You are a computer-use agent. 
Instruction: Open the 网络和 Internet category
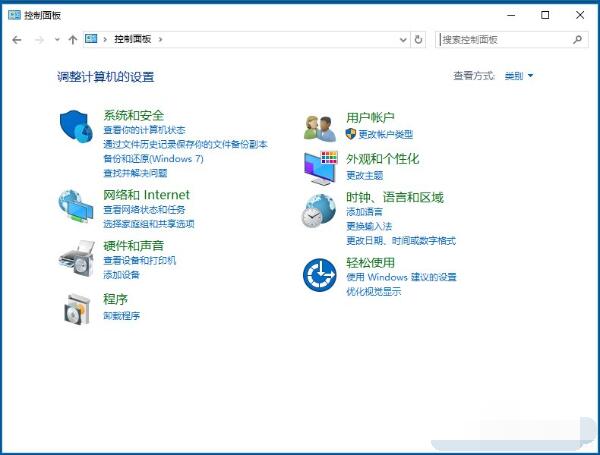tap(147, 195)
